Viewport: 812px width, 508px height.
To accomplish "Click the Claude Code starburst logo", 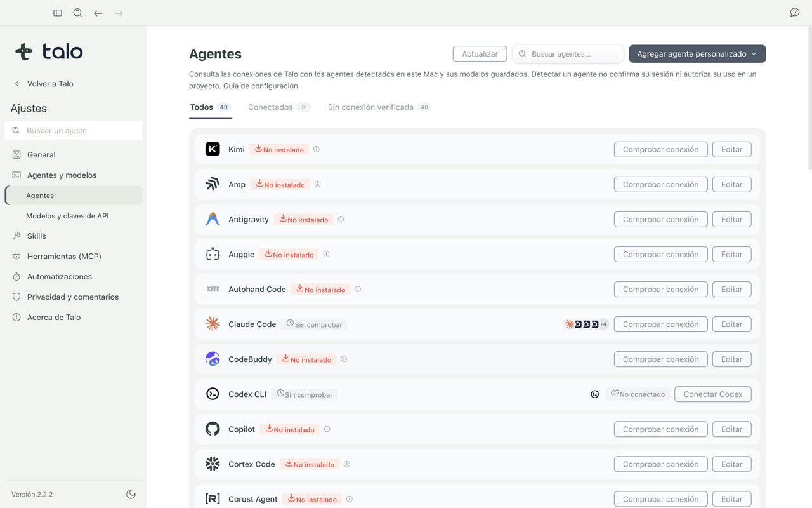I will [213, 324].
